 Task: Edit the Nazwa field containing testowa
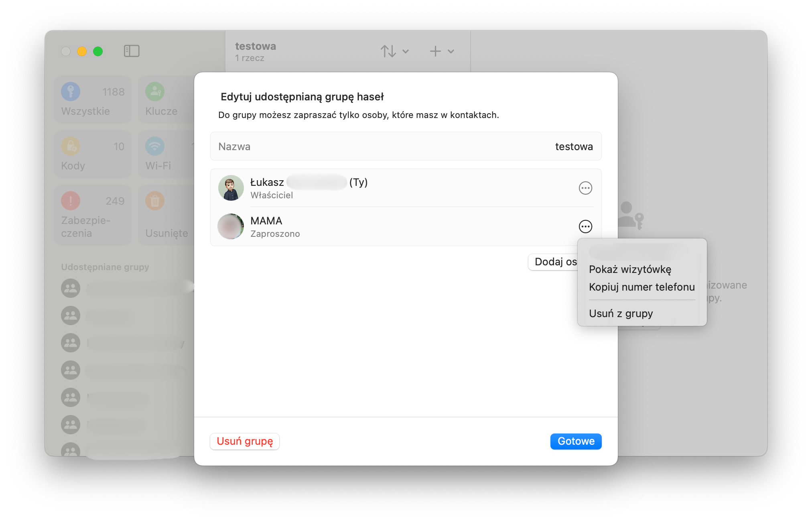[x=573, y=147]
